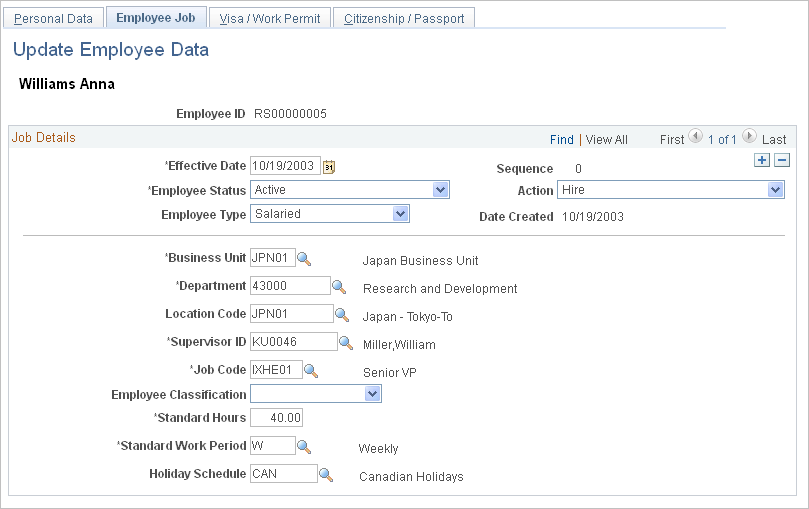Open Location Code lookup magnifier
Image resolution: width=809 pixels, height=509 pixels.
click(x=342, y=315)
